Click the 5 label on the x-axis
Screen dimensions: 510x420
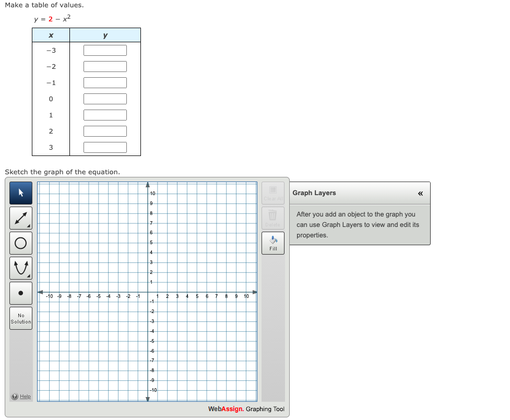pos(197,296)
